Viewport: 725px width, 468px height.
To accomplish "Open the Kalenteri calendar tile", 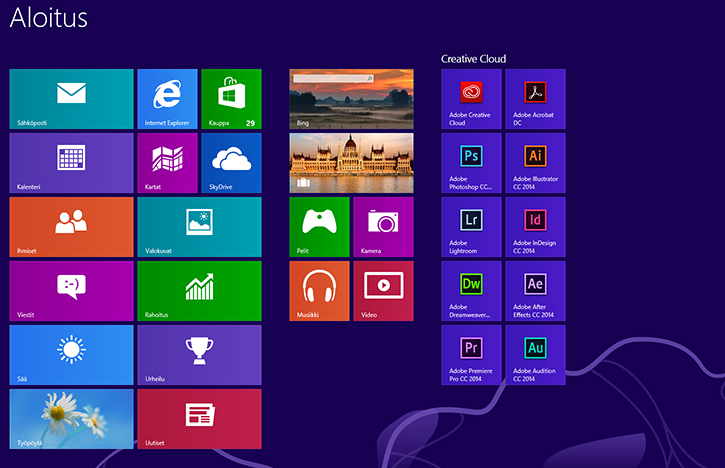I will (x=71, y=163).
